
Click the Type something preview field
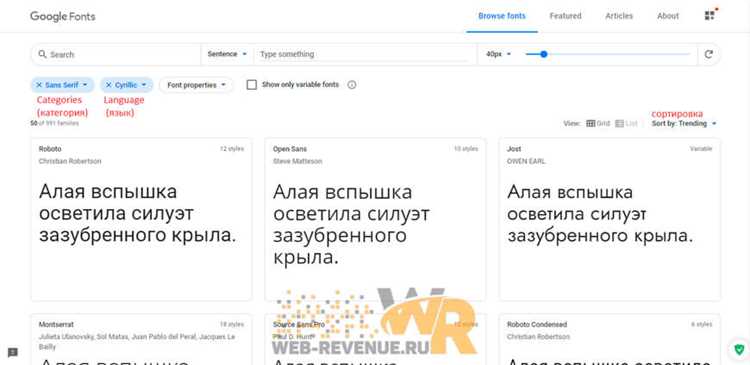(x=364, y=54)
